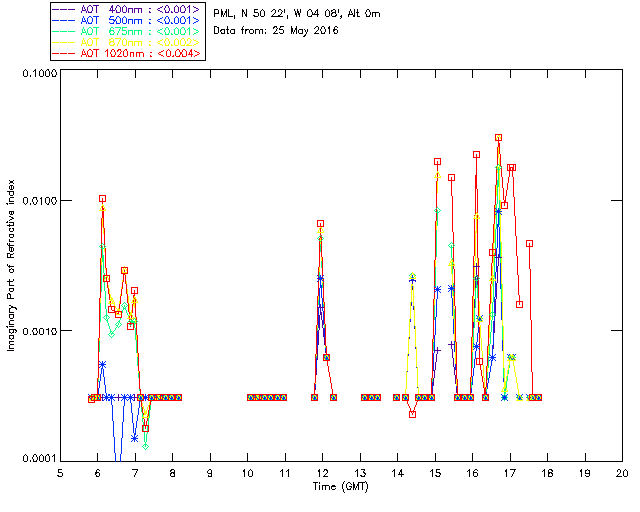Image resolution: width=640 pixels, height=512 pixels.
Task: Click the isolated red square marker near 17.5 GMT
Action: (x=529, y=244)
